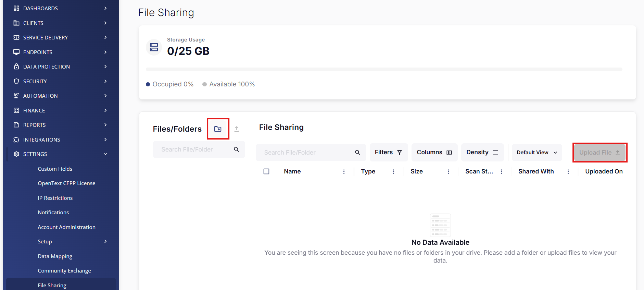
Task: Click the storage server icon near Storage Usage
Action: coord(154,47)
